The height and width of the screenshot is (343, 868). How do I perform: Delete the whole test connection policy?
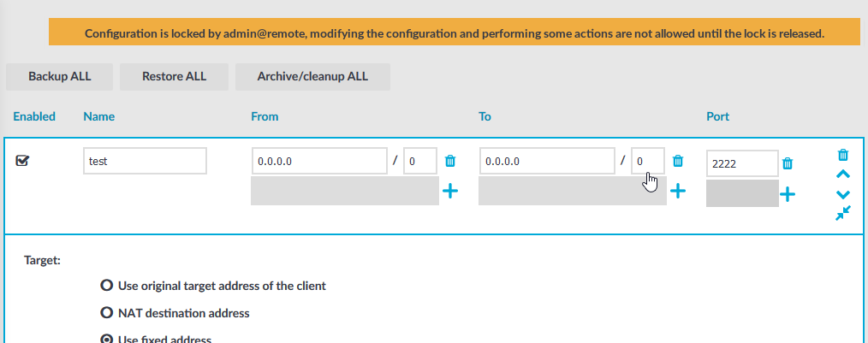click(x=842, y=154)
